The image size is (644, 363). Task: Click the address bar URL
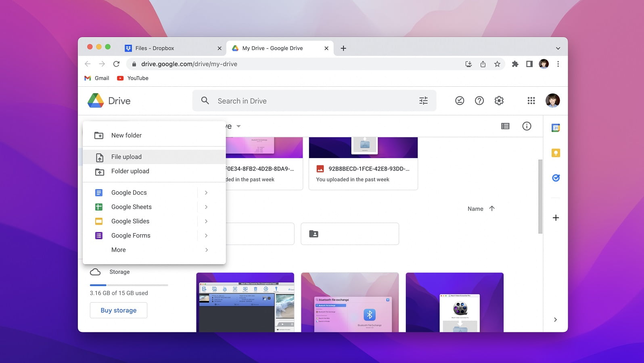pyautogui.click(x=189, y=64)
